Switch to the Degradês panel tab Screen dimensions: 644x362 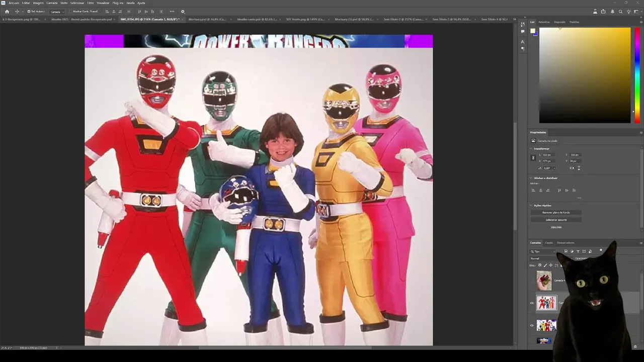559,22
